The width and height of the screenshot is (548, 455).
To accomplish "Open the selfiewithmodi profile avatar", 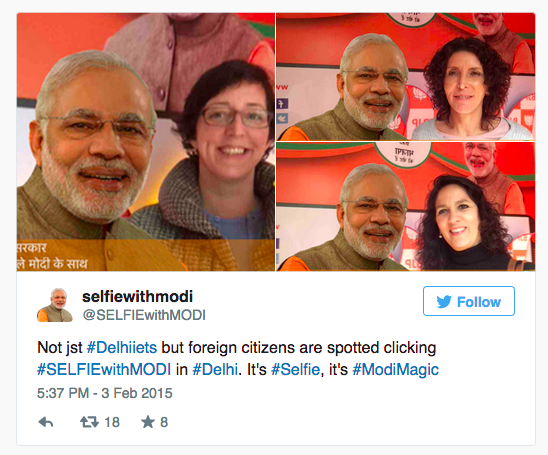I will point(55,305).
